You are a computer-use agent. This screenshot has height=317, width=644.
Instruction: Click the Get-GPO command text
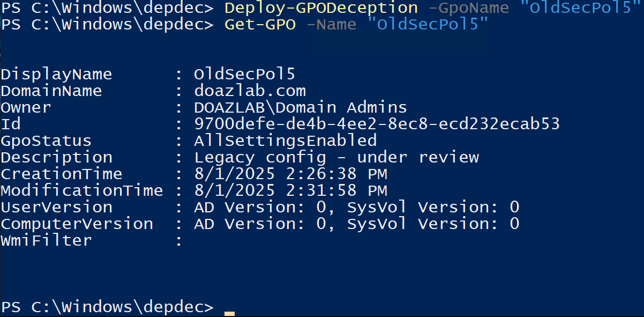[x=260, y=25]
